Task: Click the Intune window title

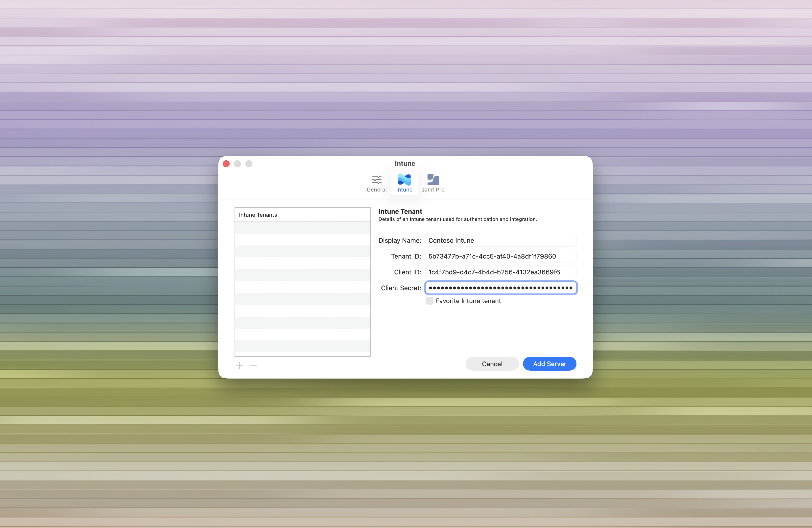Action: tap(405, 163)
